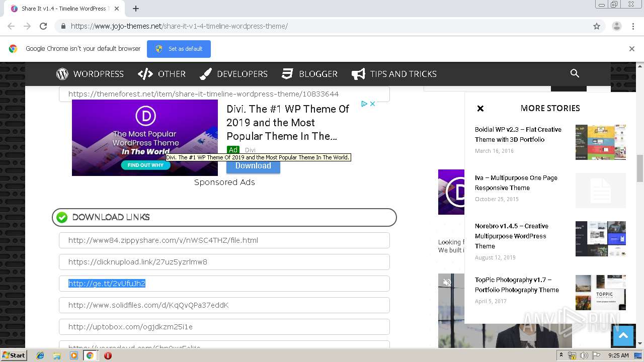
Task: Click the scrollbar up arrow
Action: (640, 66)
